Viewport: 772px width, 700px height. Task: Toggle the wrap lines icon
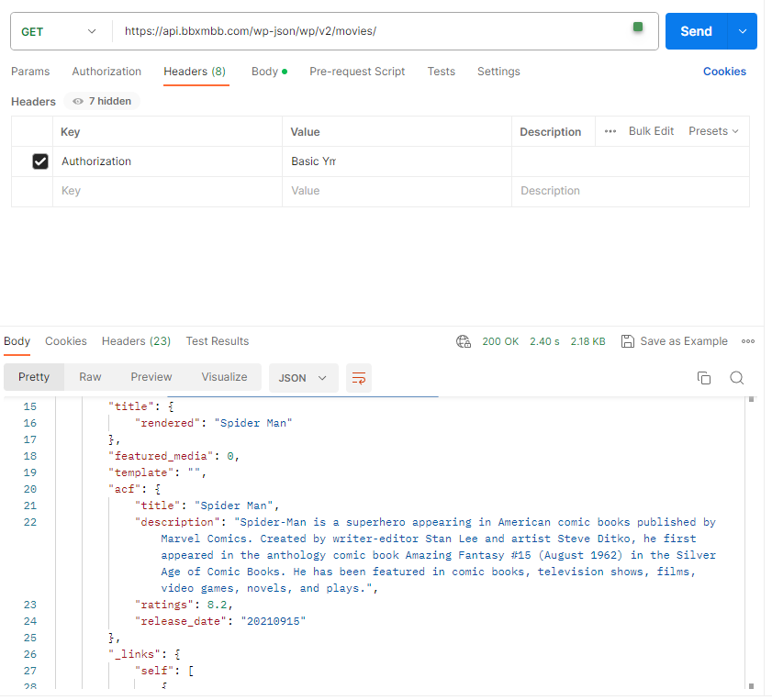359,378
